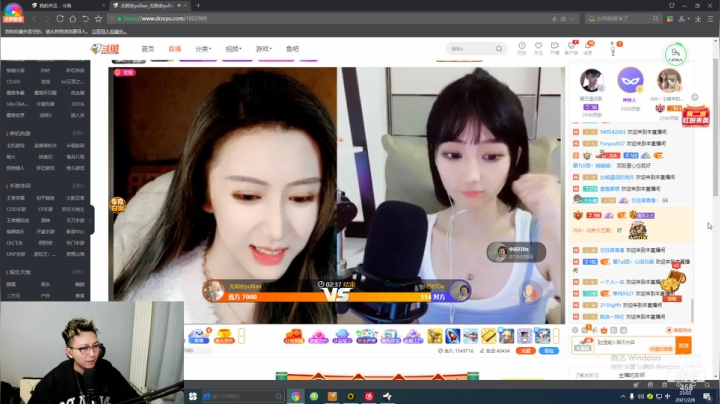720x404 pixels.
Task: Toggle the badge icon left of the chat input
Action: [x=583, y=345]
